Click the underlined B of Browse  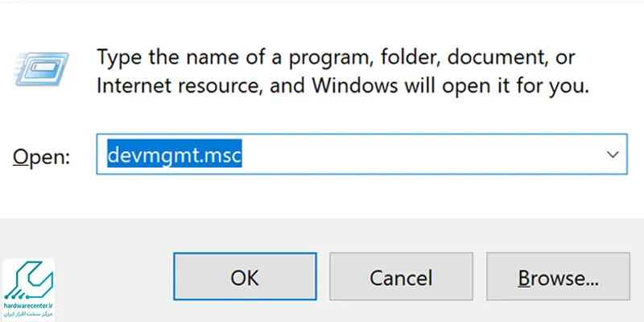tap(525, 278)
